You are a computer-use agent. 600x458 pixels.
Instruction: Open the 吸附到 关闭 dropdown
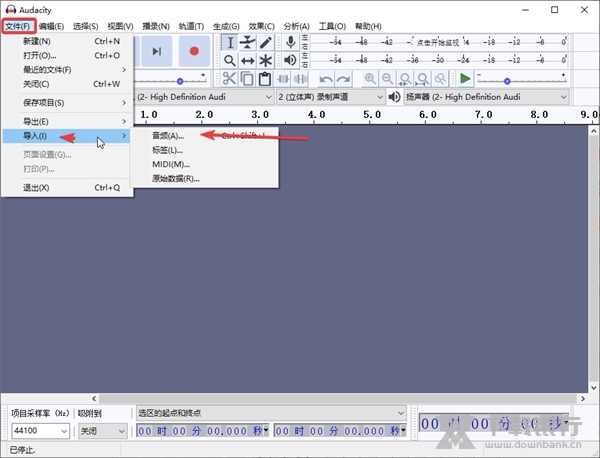pos(103,431)
